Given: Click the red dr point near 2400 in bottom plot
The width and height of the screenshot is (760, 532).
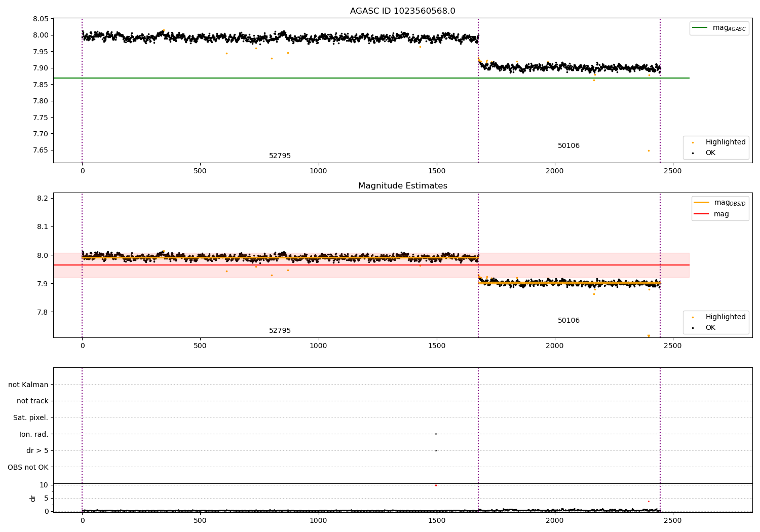Looking at the screenshot, I should pyautogui.click(x=649, y=501).
